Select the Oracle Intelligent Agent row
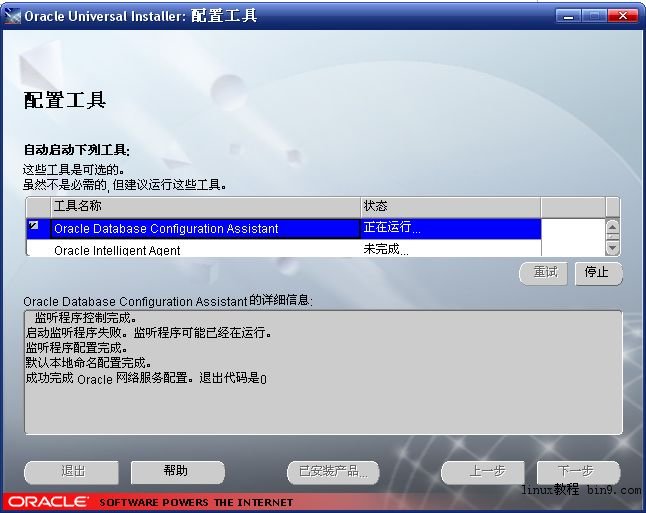This screenshot has height=513, width=646. point(283,248)
